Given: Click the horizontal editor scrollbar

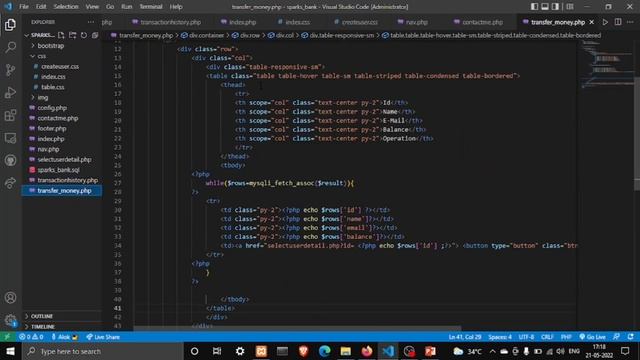Looking at the screenshot, I should pos(297,328).
